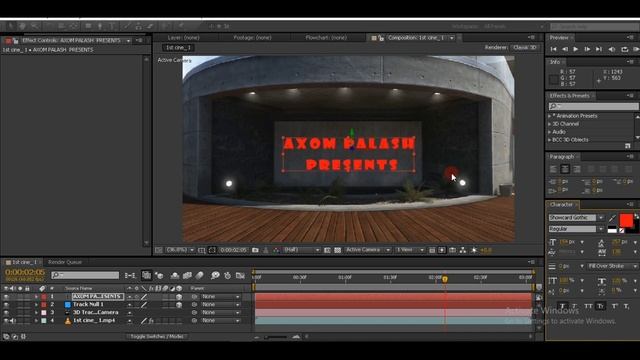Image resolution: width=640 pixels, height=360 pixels.
Task: Click the VLC icon of 1st cine_1.mp4
Action: [68, 321]
